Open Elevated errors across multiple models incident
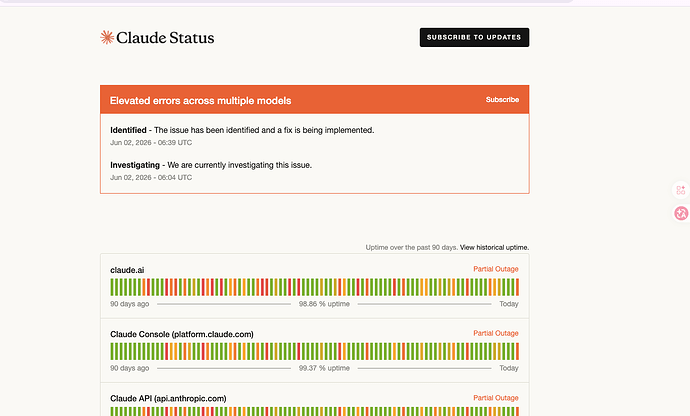 click(x=200, y=100)
